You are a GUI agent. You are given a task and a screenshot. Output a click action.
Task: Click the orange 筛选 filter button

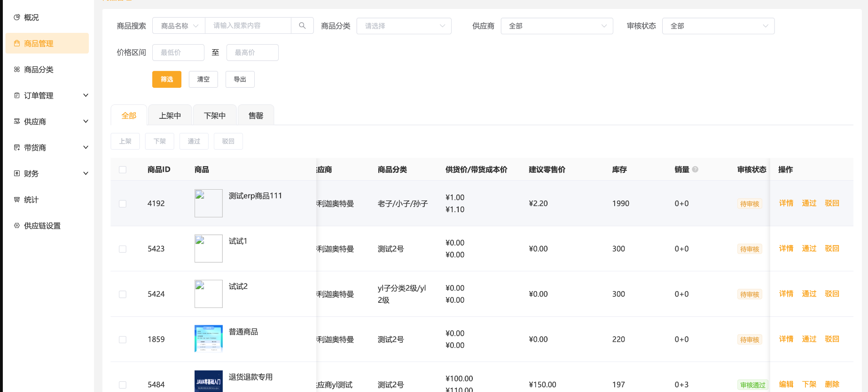166,79
